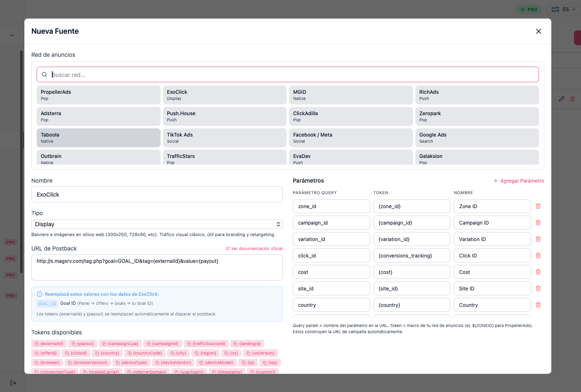The width and height of the screenshot is (581, 392).
Task: Click the PRO badge in top bar
Action: (x=529, y=9)
